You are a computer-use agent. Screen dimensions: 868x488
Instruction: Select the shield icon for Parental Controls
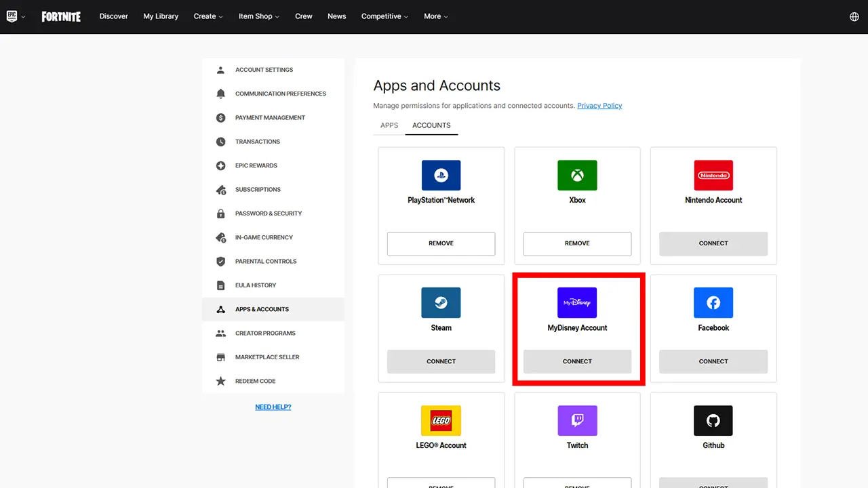pyautogui.click(x=220, y=262)
